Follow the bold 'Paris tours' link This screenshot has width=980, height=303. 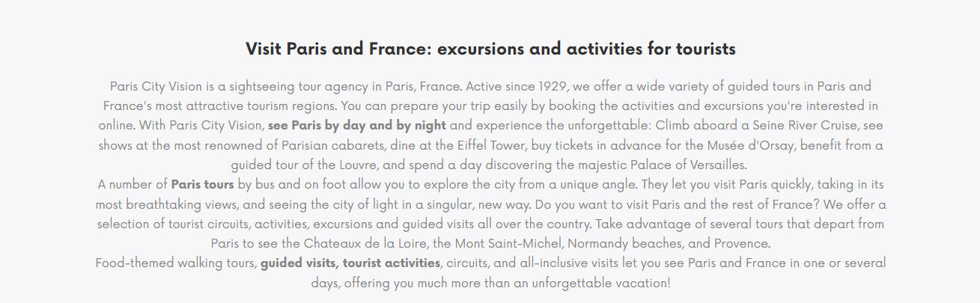[x=203, y=184]
